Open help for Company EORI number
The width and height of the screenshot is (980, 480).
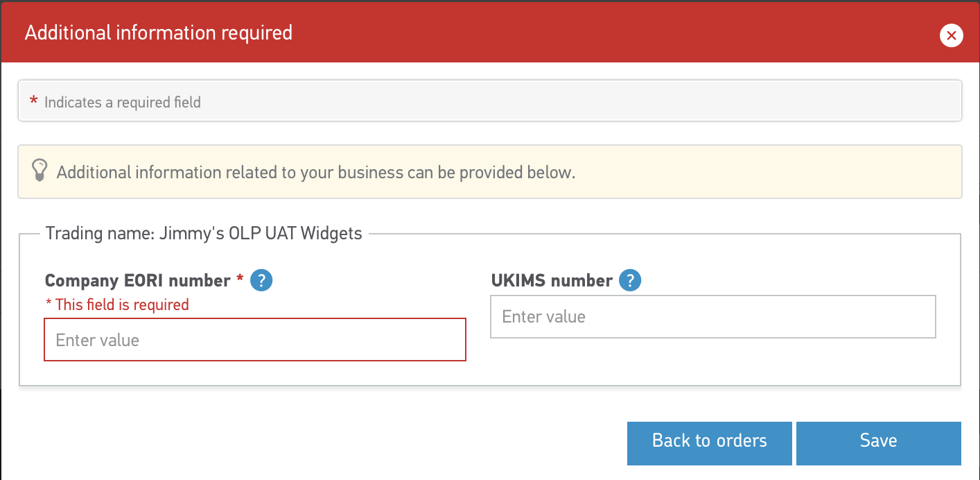261,281
